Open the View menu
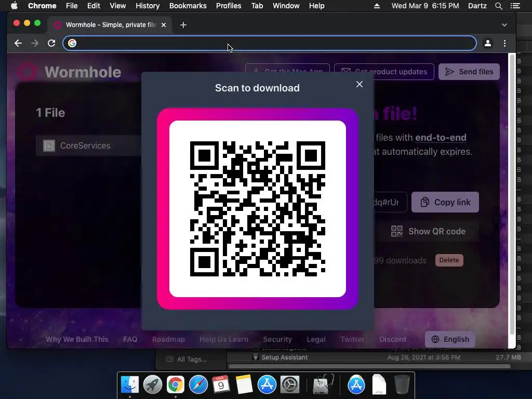532x399 pixels. click(x=118, y=6)
